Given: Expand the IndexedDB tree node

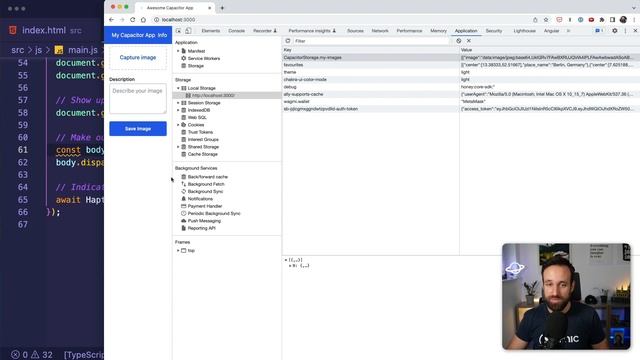Looking at the screenshot, I should (x=178, y=110).
